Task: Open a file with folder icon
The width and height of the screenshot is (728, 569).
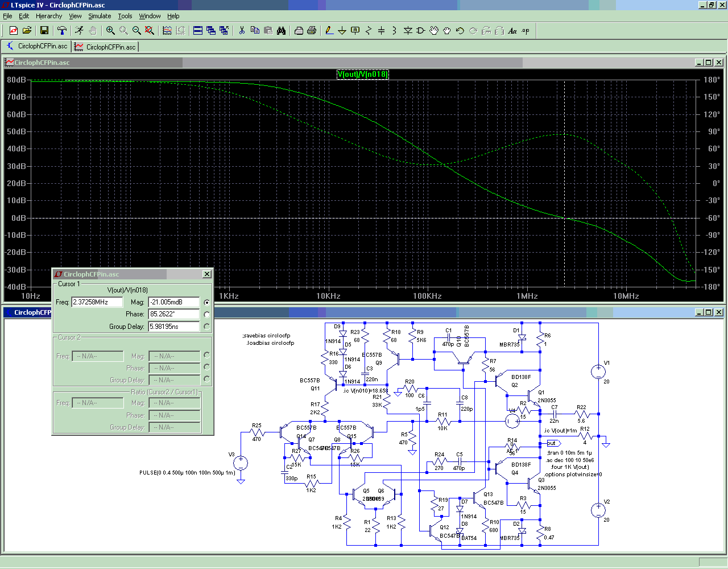Action: (x=27, y=31)
